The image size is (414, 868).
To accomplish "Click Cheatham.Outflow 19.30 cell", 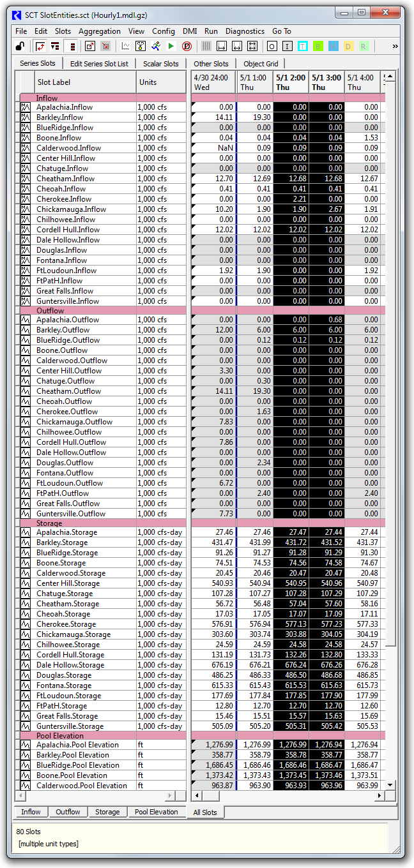I will (255, 391).
